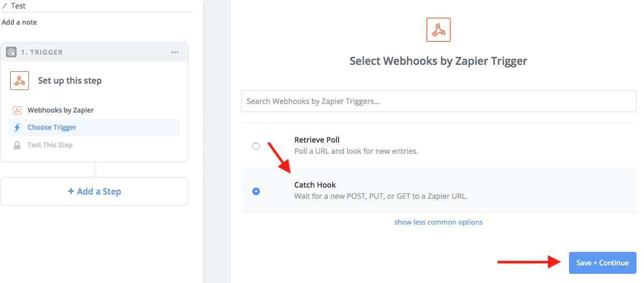The width and height of the screenshot is (644, 283).
Task: Click small Webhooks by Zapier icon in sidebar
Action: tap(17, 110)
